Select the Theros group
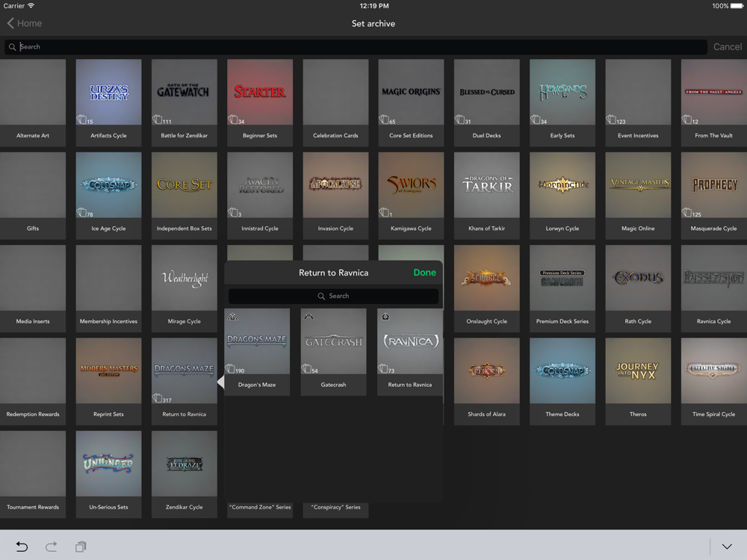Screen dimensions: 747x560 click(x=639, y=382)
